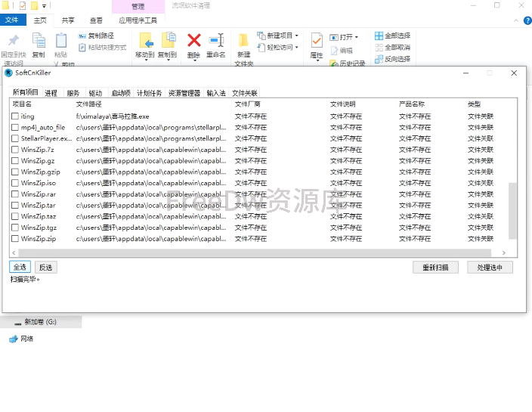Click the Paste clipboard icon
The height and width of the screenshot is (412, 532).
click(61, 40)
